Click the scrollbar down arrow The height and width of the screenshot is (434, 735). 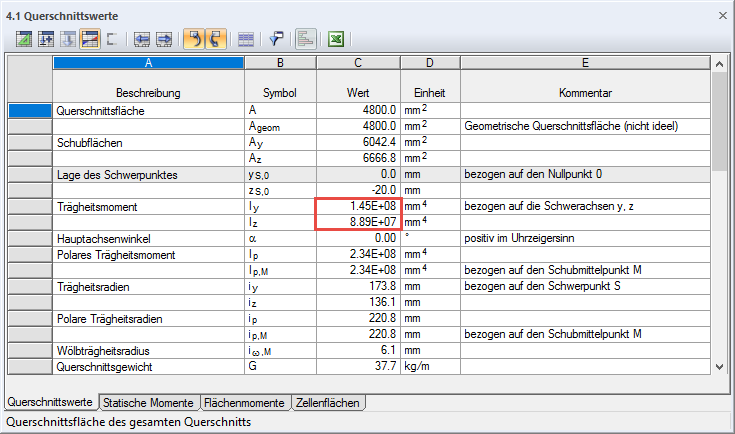pyautogui.click(x=720, y=367)
